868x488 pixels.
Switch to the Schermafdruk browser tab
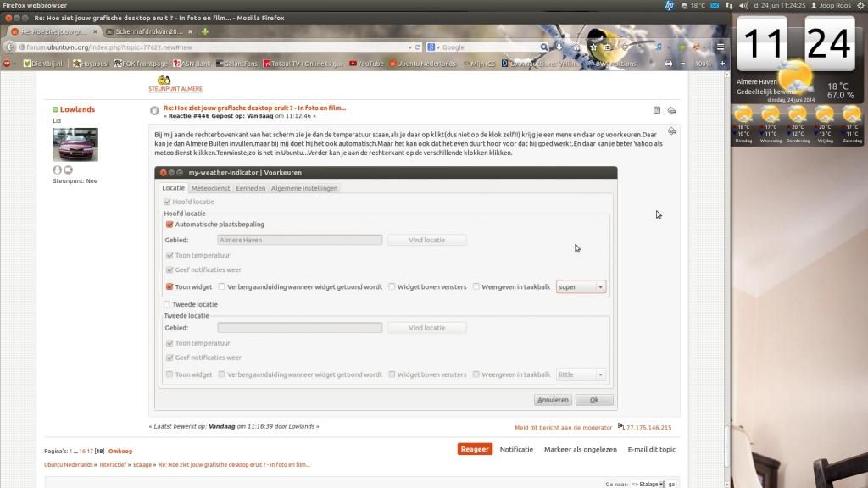(x=144, y=31)
